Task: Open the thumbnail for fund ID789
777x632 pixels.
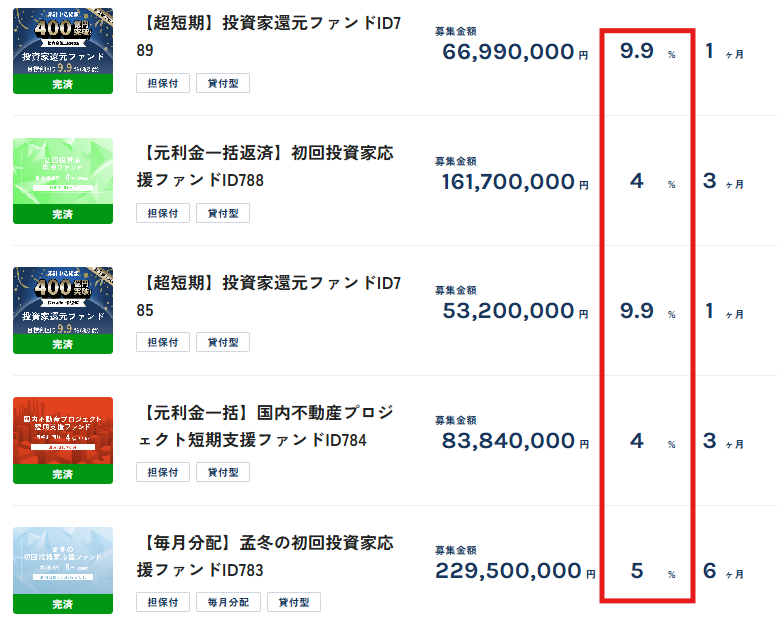Action: (x=63, y=51)
